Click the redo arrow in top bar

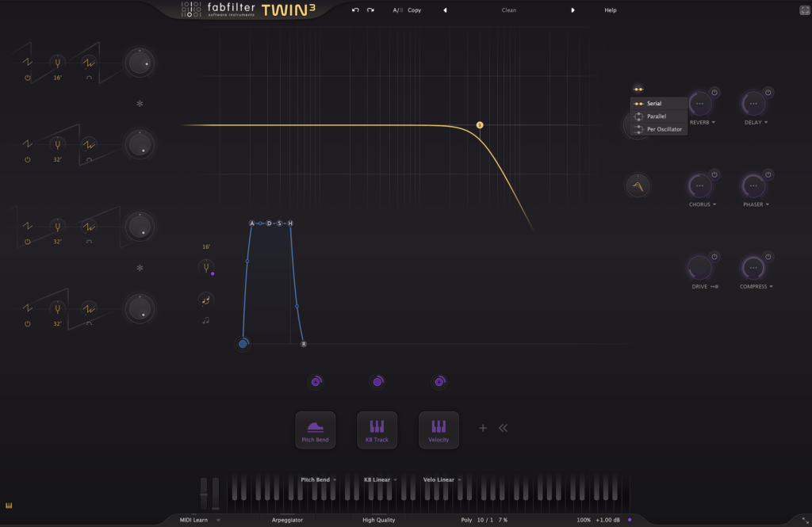(370, 10)
